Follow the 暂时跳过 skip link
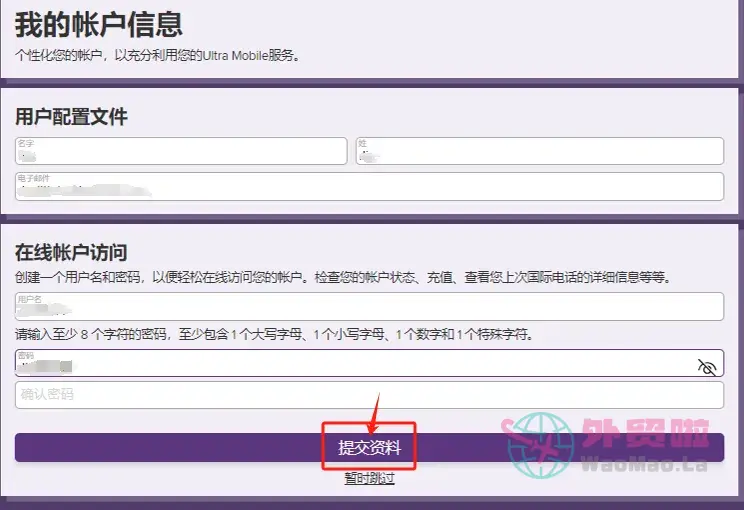This screenshot has width=744, height=510. pos(369,478)
